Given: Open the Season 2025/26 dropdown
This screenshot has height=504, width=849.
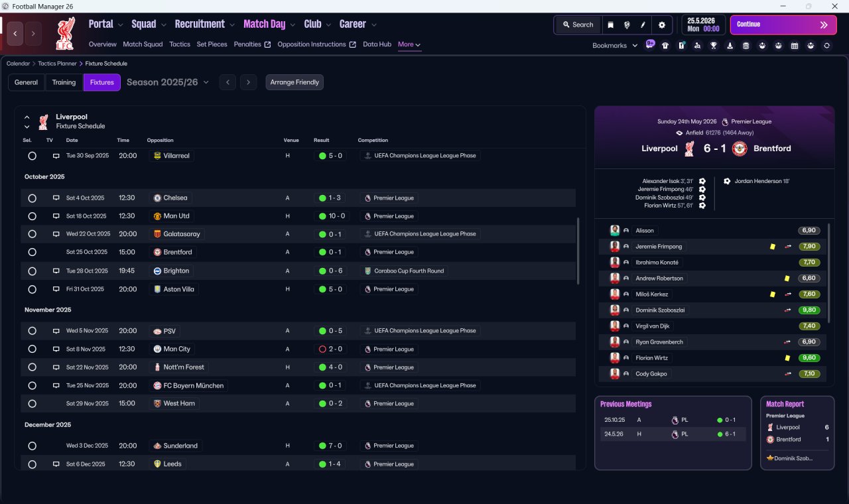Looking at the screenshot, I should [x=168, y=82].
